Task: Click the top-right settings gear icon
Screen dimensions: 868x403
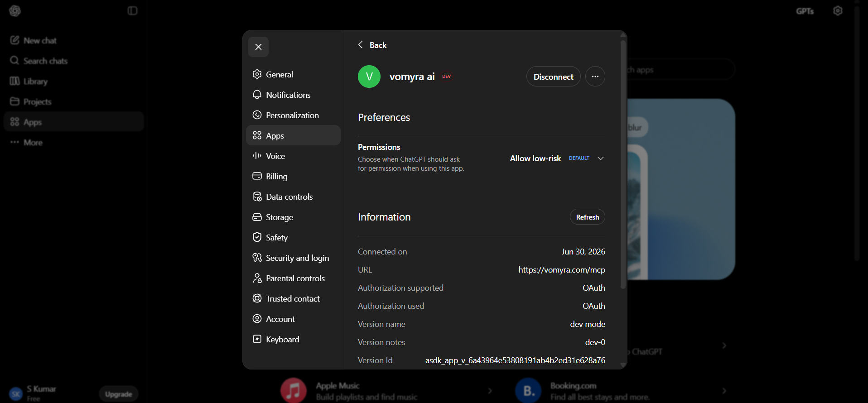Action: (838, 11)
